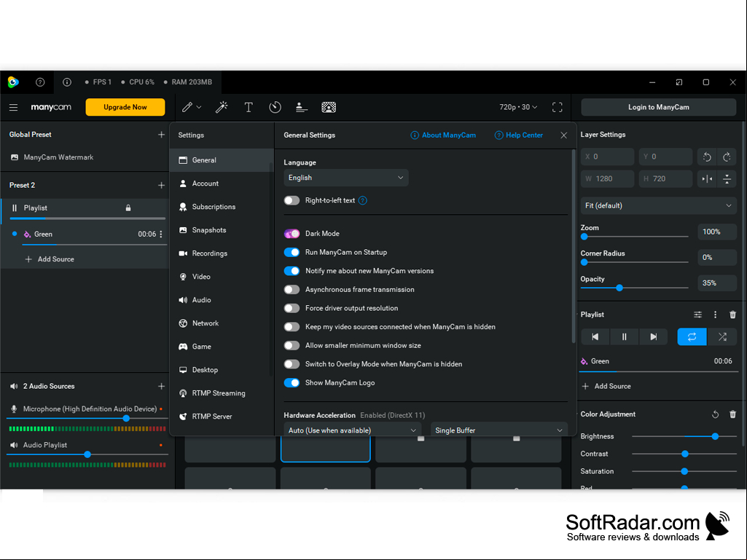747x560 pixels.
Task: Open the effects magic wand tool
Action: (x=222, y=107)
